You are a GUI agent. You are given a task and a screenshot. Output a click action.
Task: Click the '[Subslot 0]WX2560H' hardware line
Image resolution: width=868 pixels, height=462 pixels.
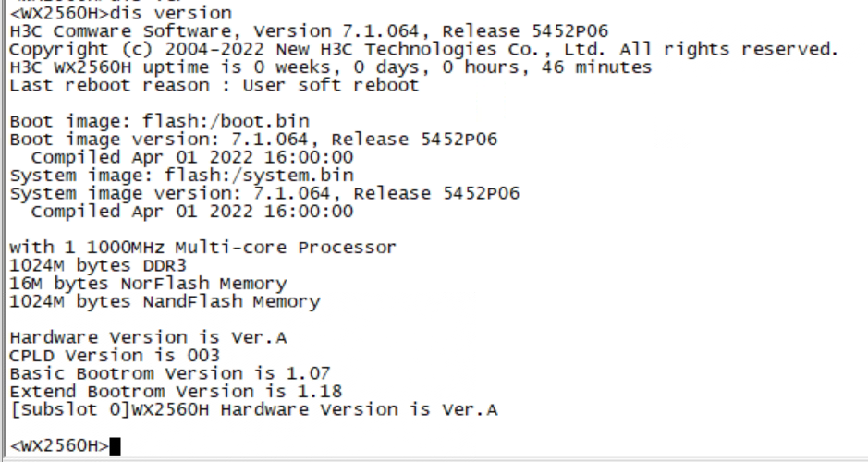point(253,409)
